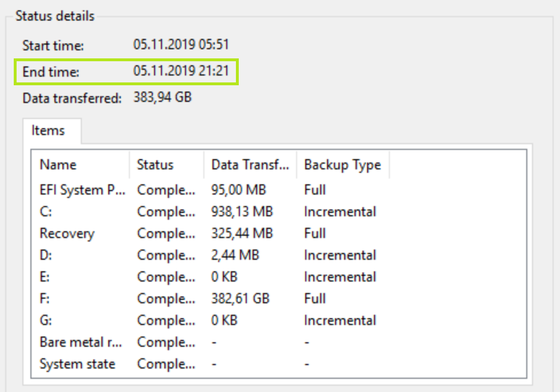Click the Status column header
This screenshot has height=392, width=560.
click(155, 165)
